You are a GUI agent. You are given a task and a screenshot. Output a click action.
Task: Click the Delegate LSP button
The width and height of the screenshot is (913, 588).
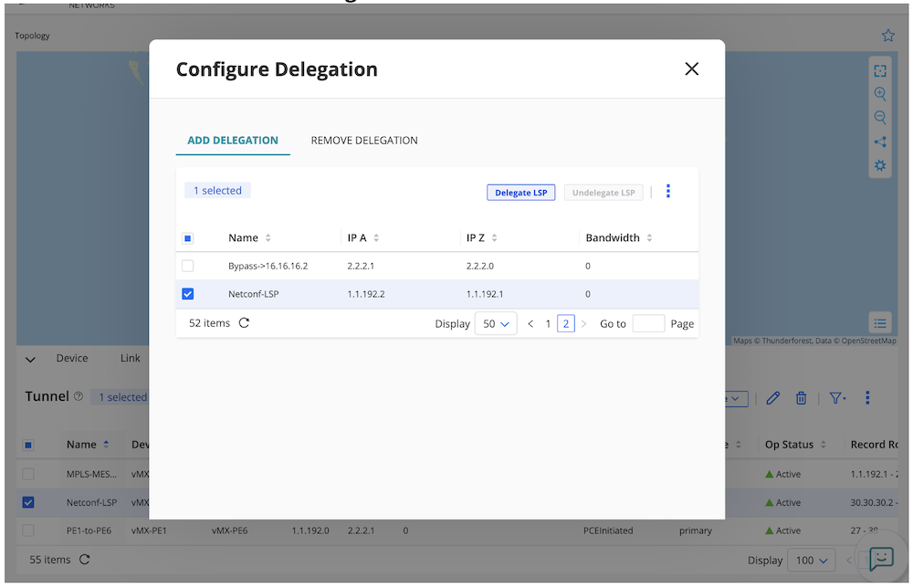click(520, 193)
